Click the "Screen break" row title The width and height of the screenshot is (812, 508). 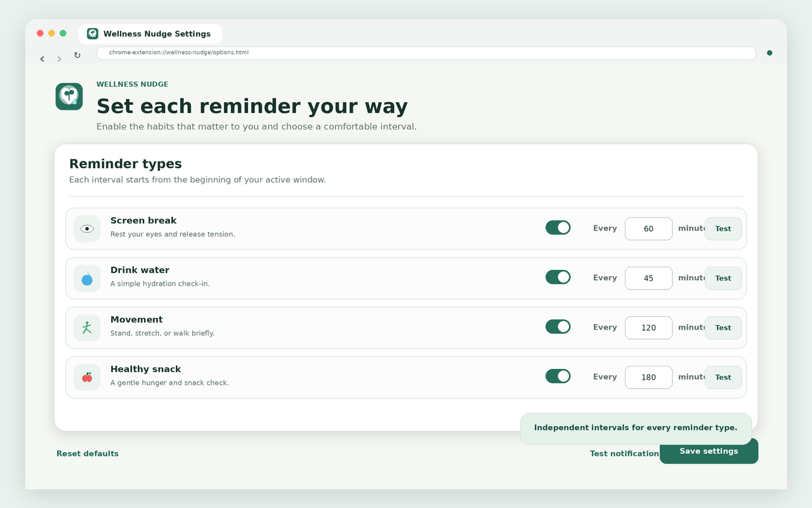[x=143, y=220]
